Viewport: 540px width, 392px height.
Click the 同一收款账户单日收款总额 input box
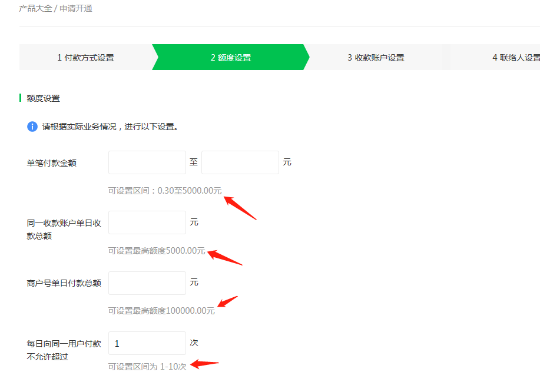tap(147, 222)
